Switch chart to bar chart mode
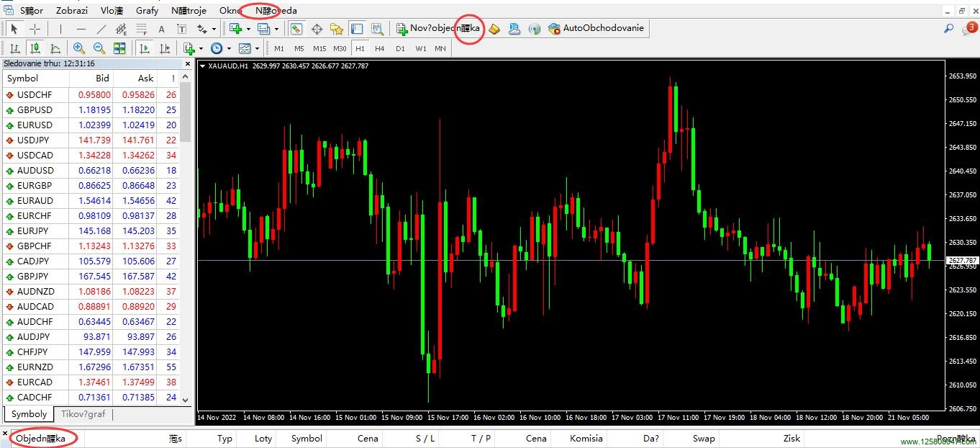 [x=14, y=48]
